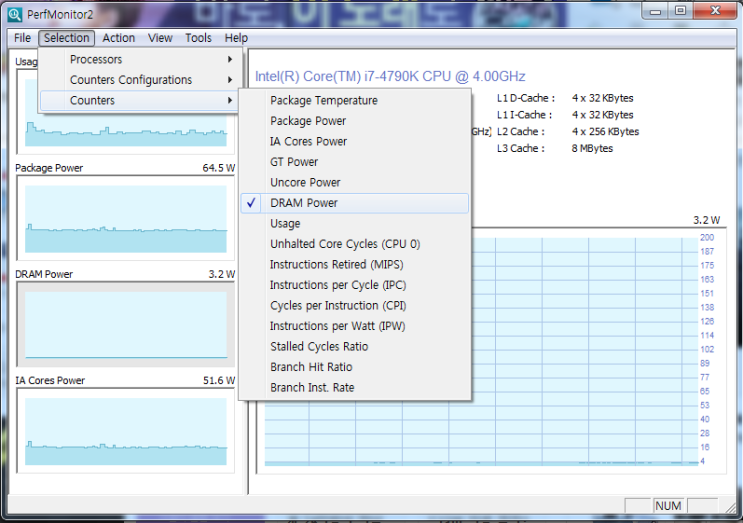The width and height of the screenshot is (743, 523).
Task: Expand the Counters submenu entry
Action: (x=137, y=100)
